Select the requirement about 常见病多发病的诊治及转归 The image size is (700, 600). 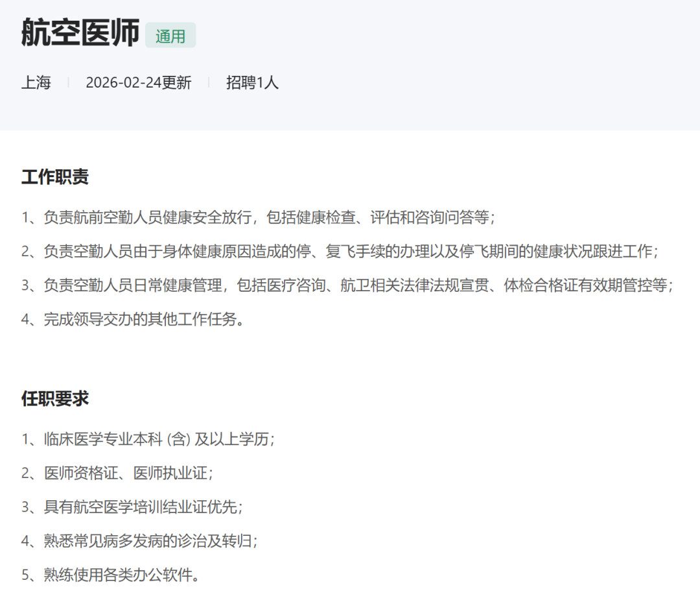coord(141,542)
